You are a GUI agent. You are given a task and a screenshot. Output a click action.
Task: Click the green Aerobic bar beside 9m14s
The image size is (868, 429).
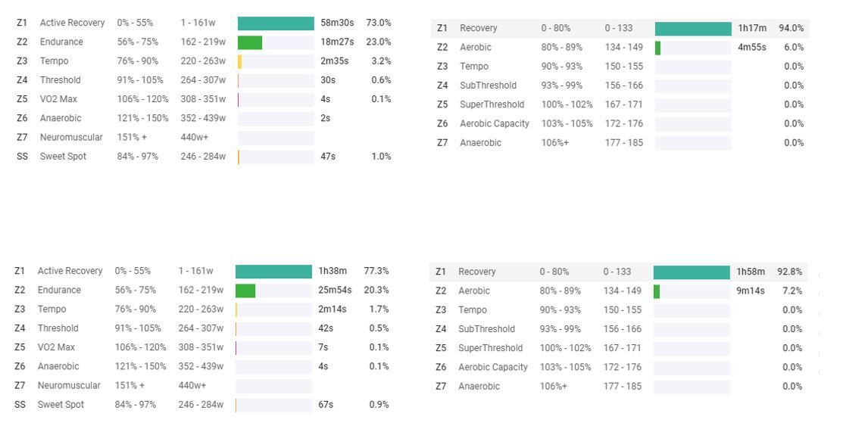click(x=657, y=291)
